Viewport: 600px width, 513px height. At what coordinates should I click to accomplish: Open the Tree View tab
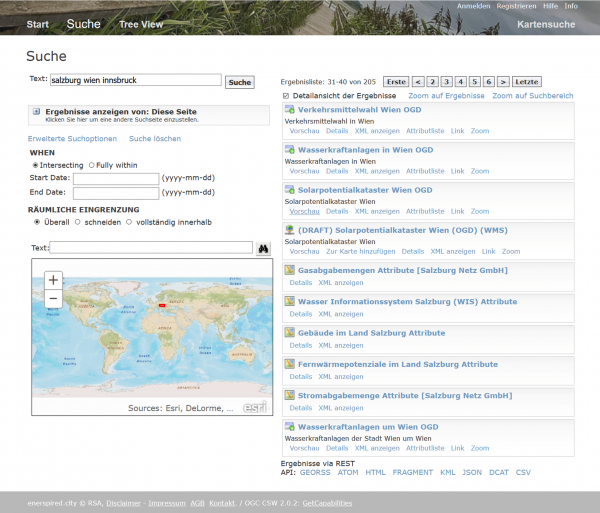pos(141,23)
